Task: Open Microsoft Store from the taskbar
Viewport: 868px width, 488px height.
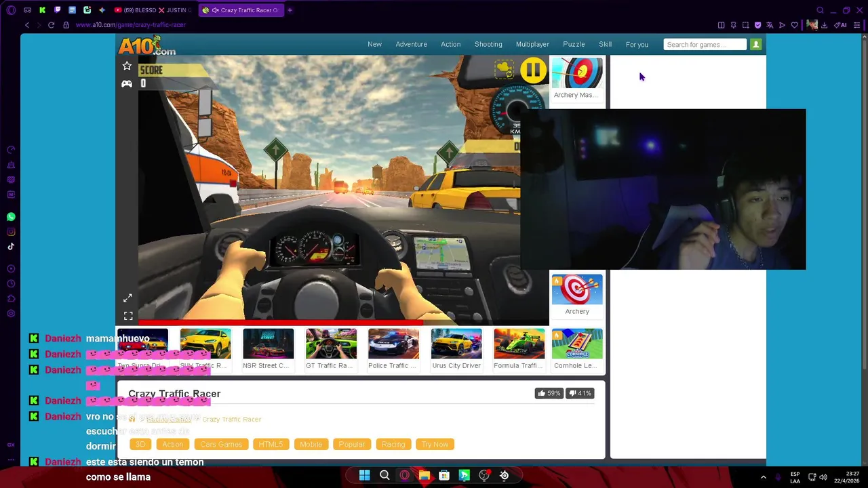Action: [444, 475]
